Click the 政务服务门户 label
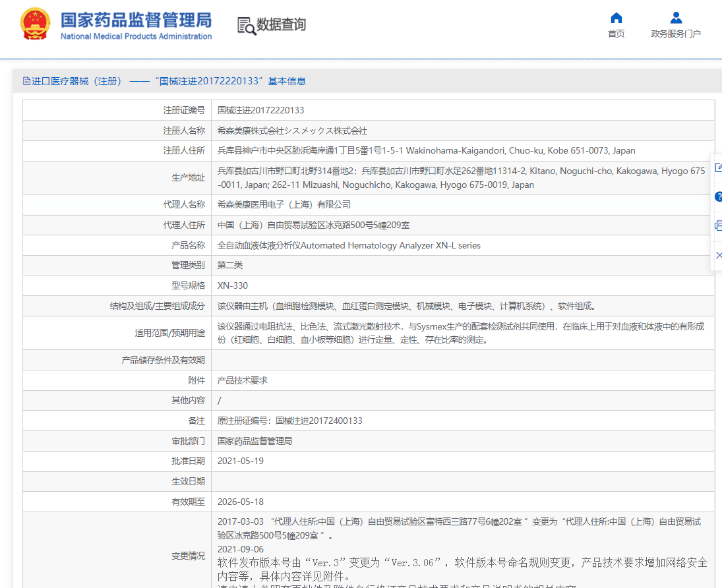The image size is (722, 588). coord(676,34)
